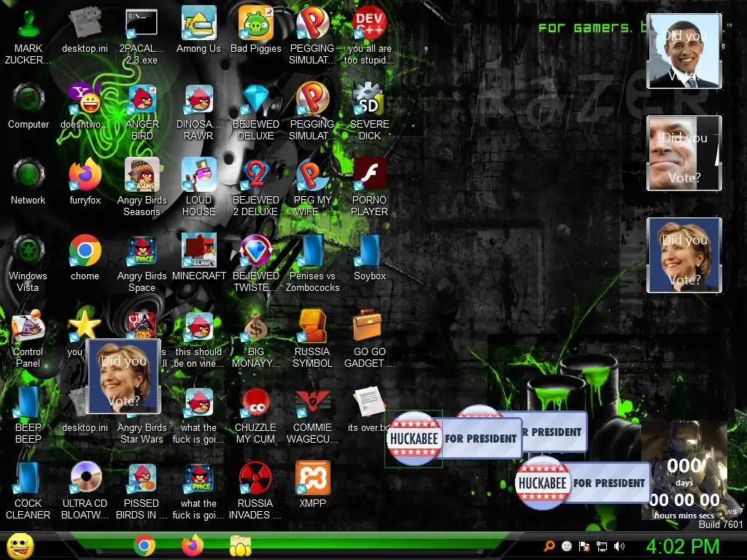Open the flag notification tray icon
747x560 pixels.
click(x=584, y=546)
